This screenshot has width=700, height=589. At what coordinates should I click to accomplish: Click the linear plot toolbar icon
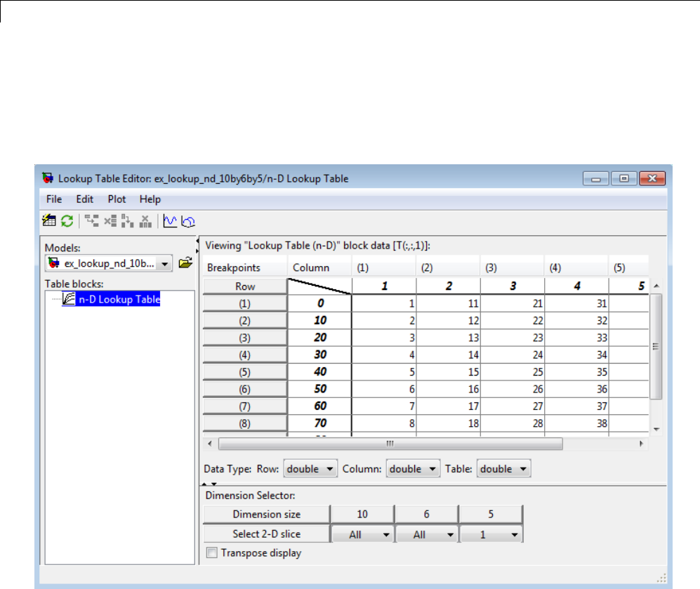[x=169, y=221]
